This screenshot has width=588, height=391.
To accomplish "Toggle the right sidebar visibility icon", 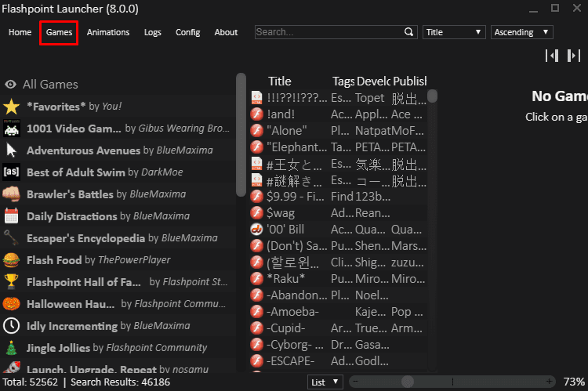I will [x=574, y=56].
